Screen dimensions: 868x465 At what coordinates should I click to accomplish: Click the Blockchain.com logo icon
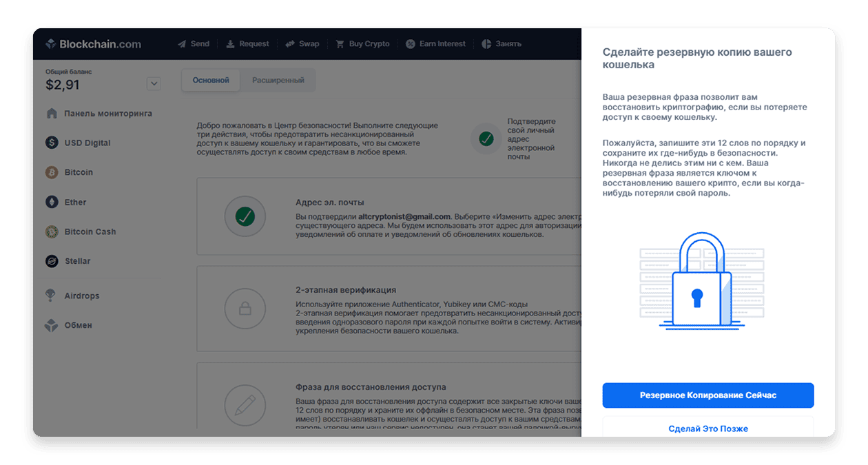pyautogui.click(x=51, y=44)
